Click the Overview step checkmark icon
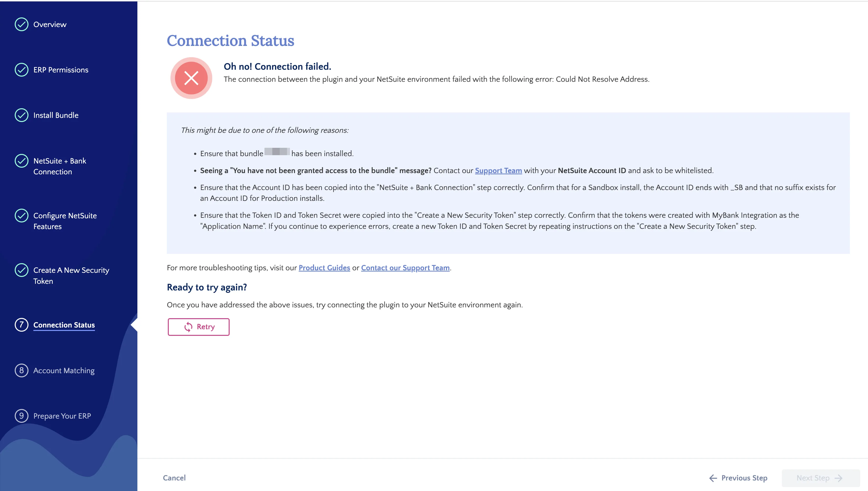This screenshot has width=868, height=491. point(22,24)
